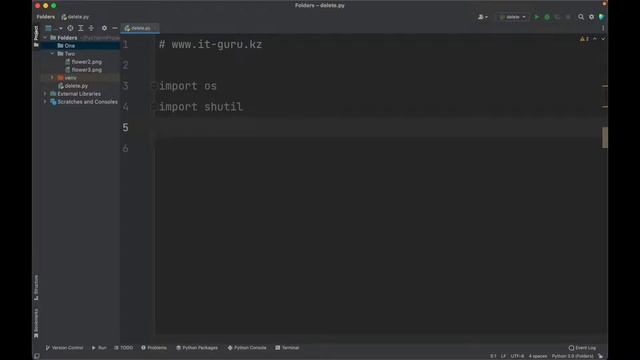The width and height of the screenshot is (640, 360).
Task: Place the cursor on the import os line
Action: coord(188,86)
